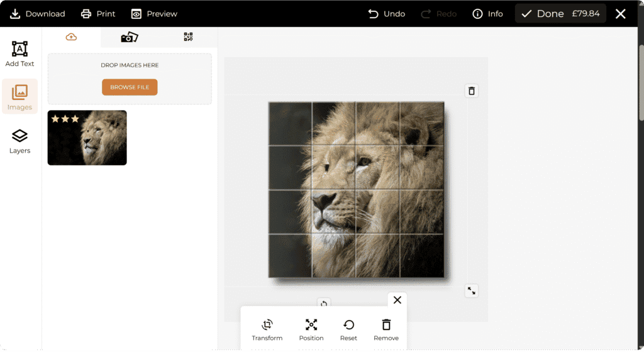Viewport: 644px width, 352px height.
Task: Open the Position tool
Action: (x=311, y=325)
